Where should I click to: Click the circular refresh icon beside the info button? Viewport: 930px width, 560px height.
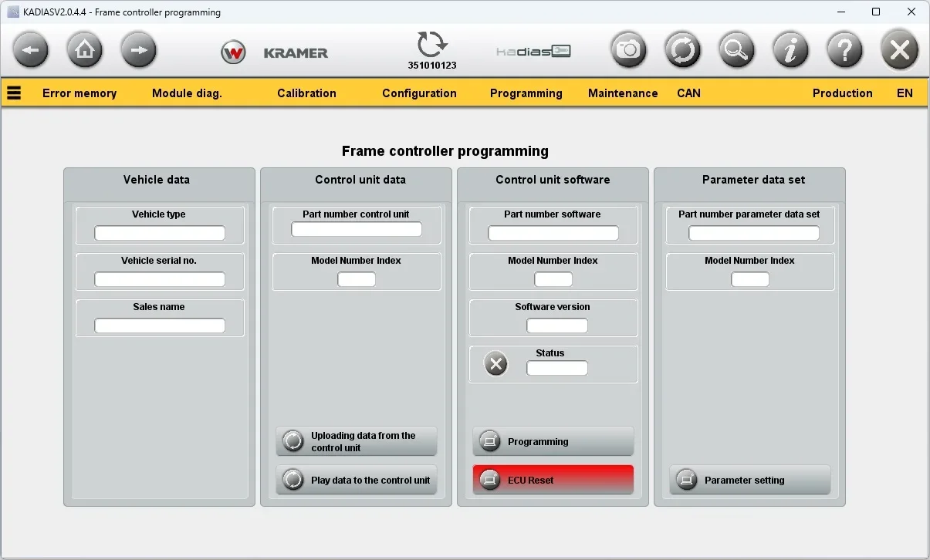click(x=682, y=49)
